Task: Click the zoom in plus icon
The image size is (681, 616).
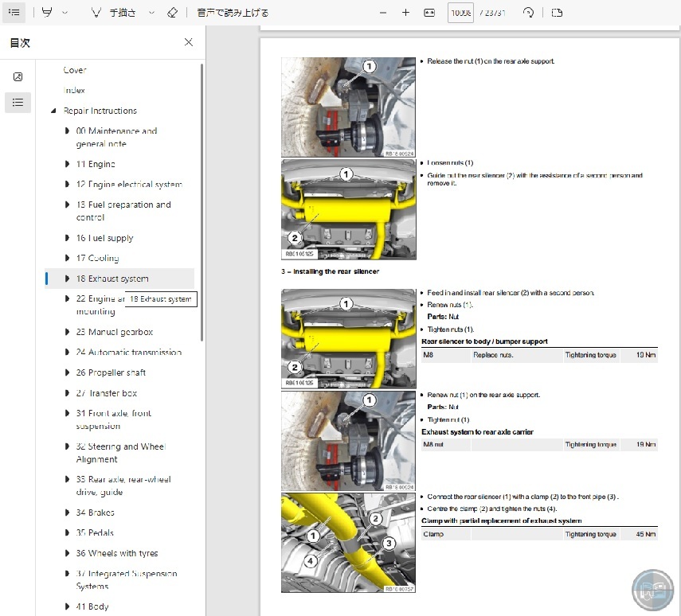Action: (405, 13)
